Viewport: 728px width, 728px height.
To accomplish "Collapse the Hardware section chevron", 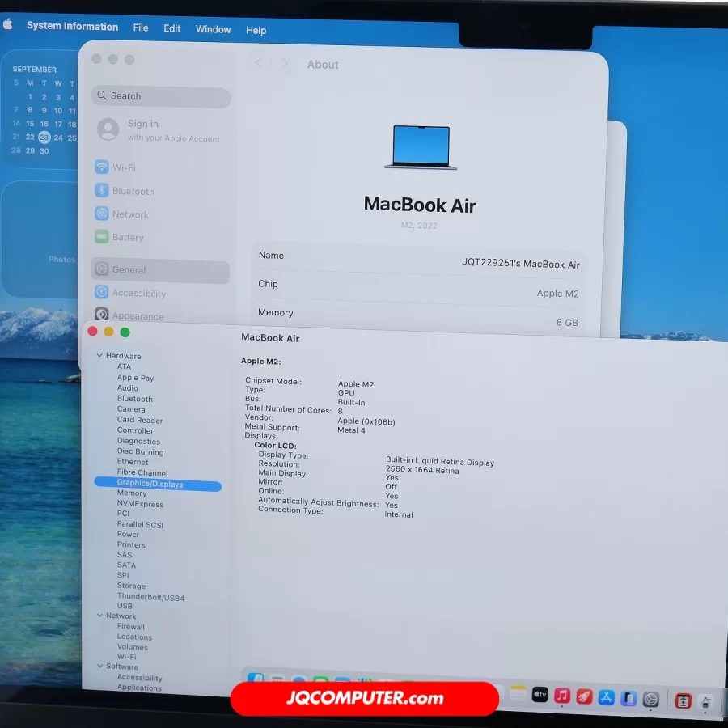I will [x=99, y=355].
